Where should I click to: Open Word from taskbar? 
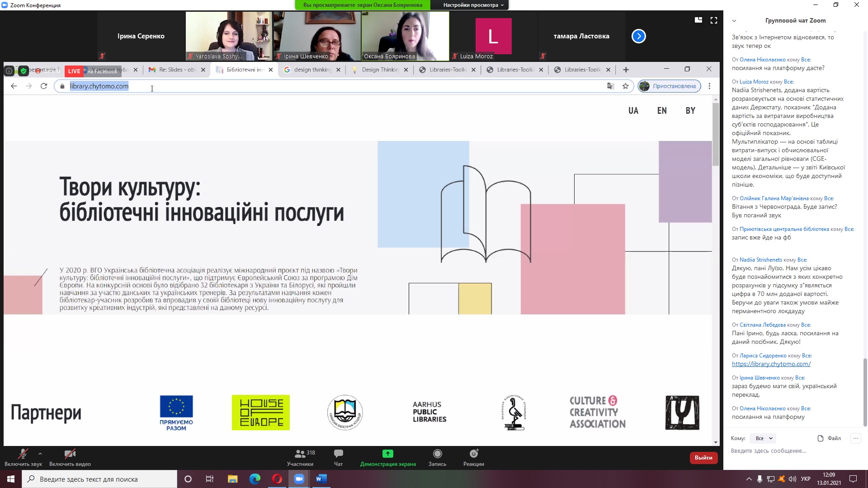point(321,479)
